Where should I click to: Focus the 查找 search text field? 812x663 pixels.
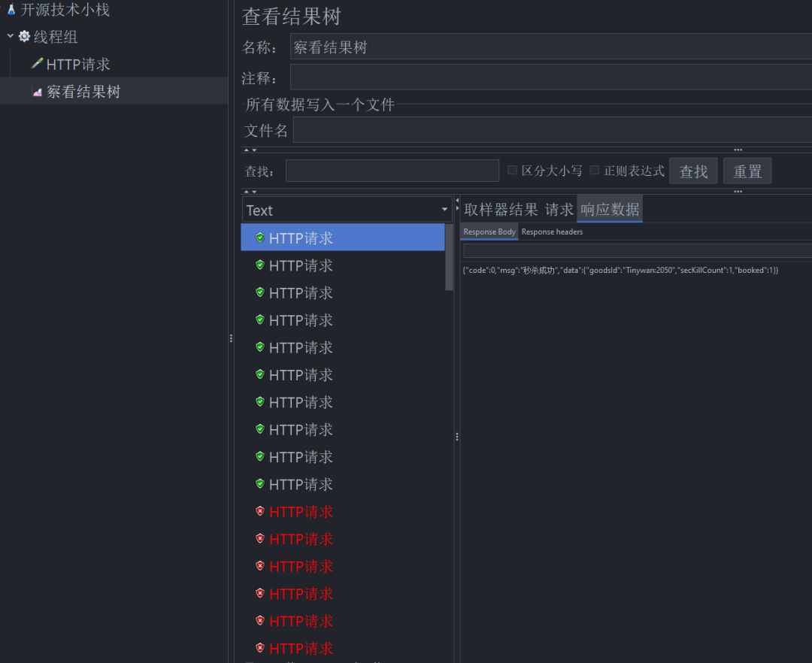pos(392,171)
